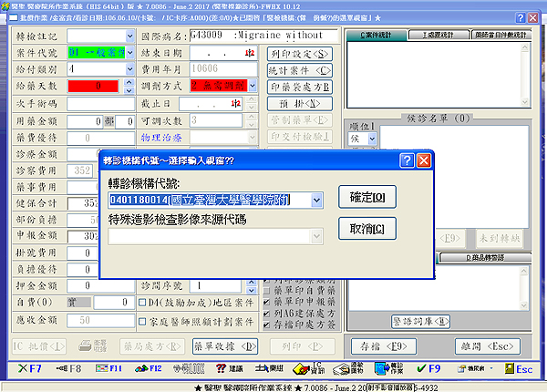Click the F8 toolbar icon

(69, 369)
